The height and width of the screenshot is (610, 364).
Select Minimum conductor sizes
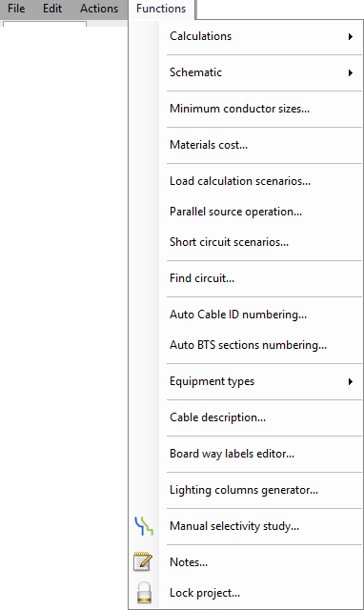(x=239, y=109)
